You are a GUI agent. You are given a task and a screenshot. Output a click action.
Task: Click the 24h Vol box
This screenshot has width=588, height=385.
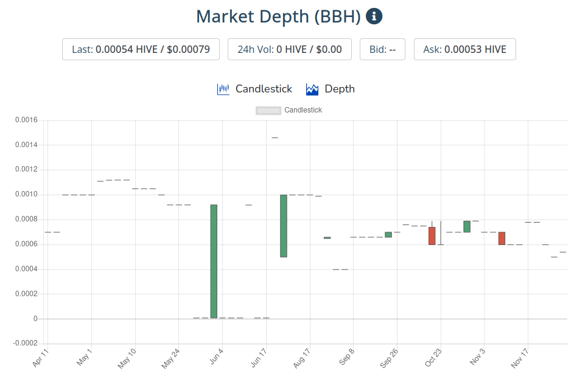coord(290,49)
